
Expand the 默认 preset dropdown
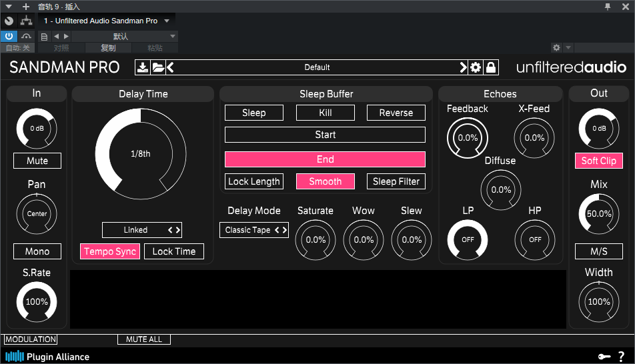[x=173, y=36]
